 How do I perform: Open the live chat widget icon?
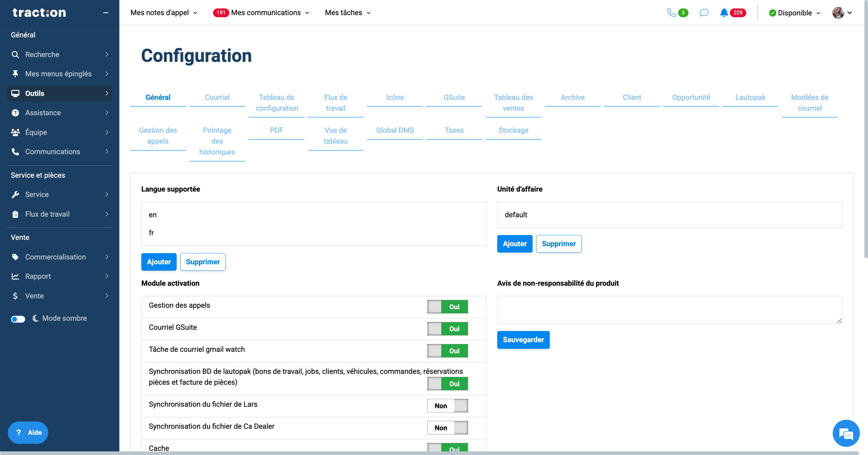846,433
